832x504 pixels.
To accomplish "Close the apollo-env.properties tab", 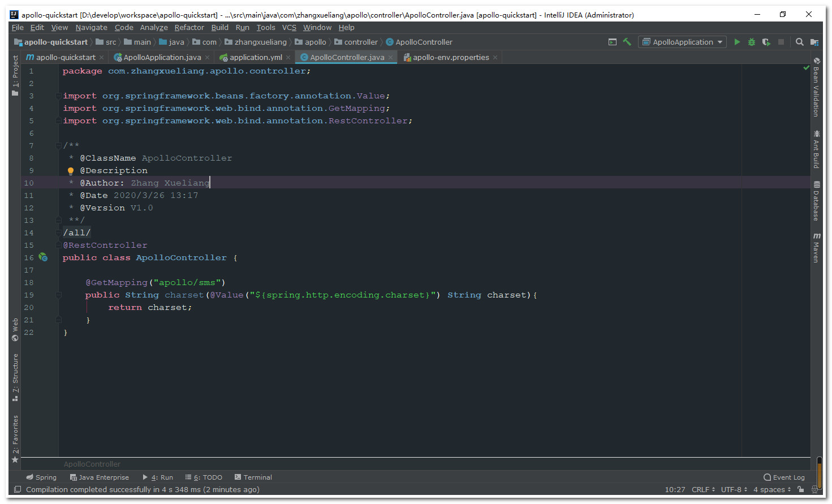I will (x=495, y=57).
